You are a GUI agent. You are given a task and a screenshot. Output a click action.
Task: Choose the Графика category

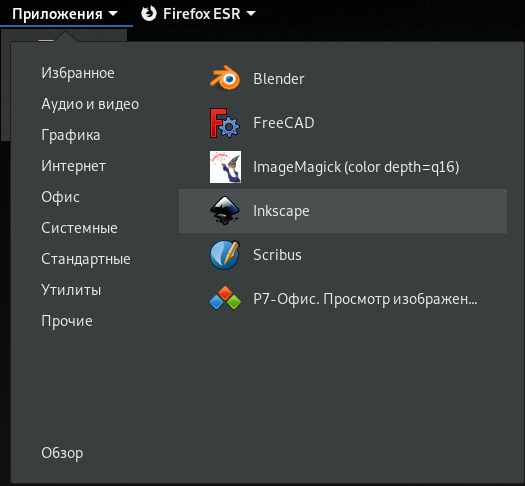[71, 135]
